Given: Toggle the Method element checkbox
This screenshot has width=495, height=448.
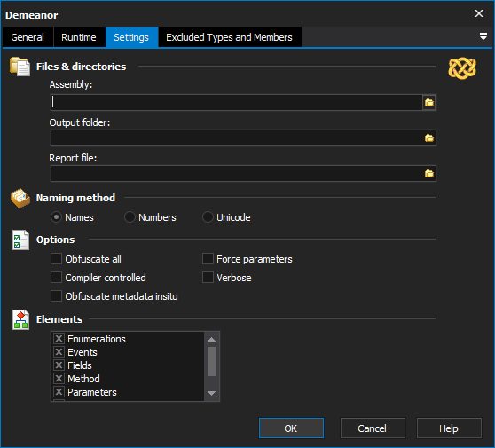Looking at the screenshot, I should point(59,379).
